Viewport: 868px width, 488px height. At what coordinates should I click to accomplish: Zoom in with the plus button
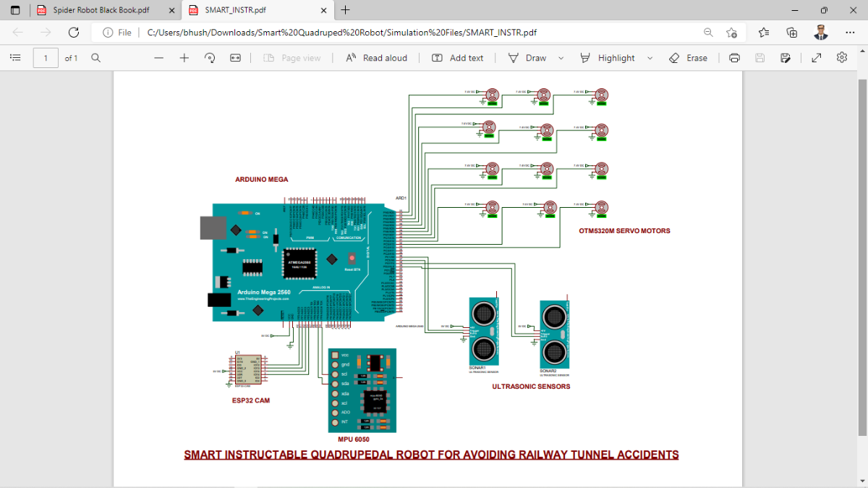(184, 58)
